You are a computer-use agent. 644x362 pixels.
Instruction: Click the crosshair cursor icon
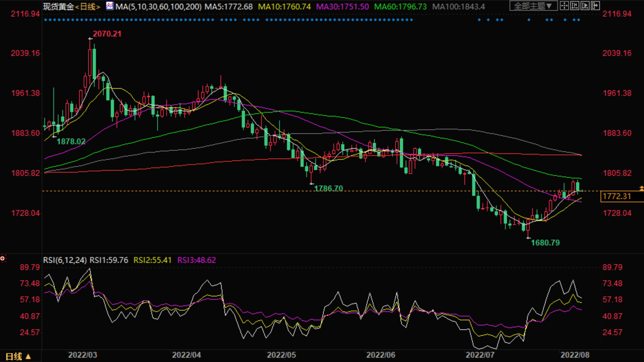[564, 6]
